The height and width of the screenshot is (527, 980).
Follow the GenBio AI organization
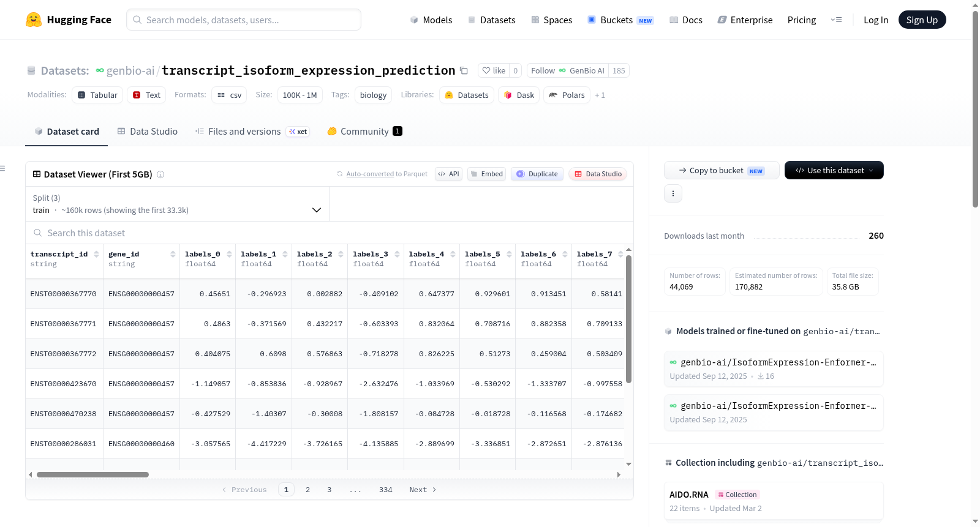568,70
